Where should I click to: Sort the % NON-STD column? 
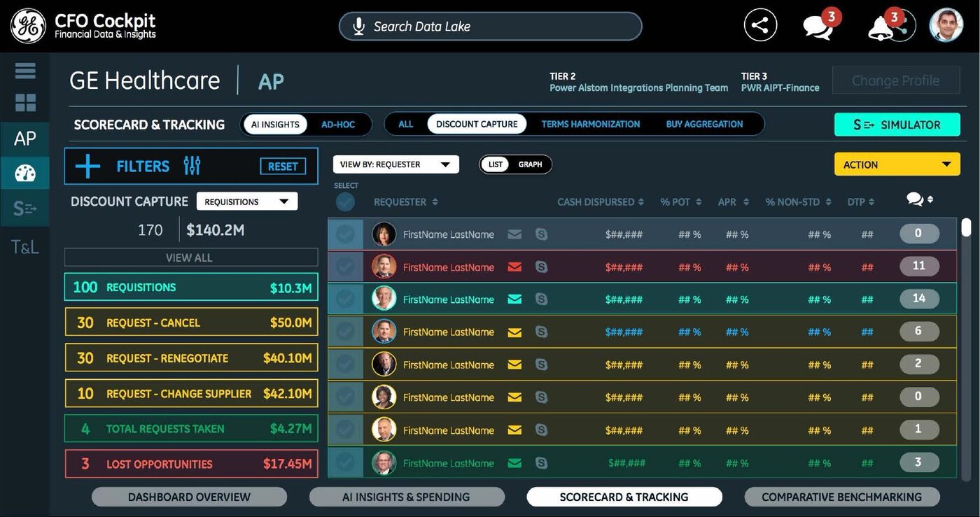[x=829, y=202]
